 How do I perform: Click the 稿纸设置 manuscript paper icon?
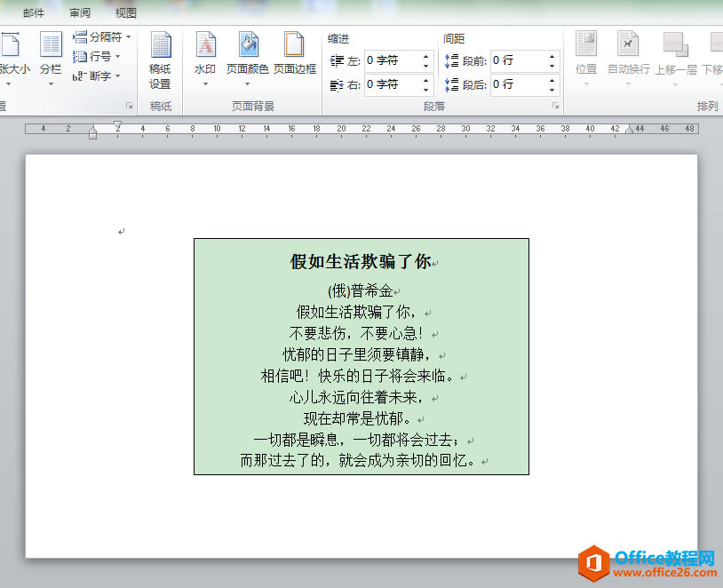pyautogui.click(x=161, y=60)
